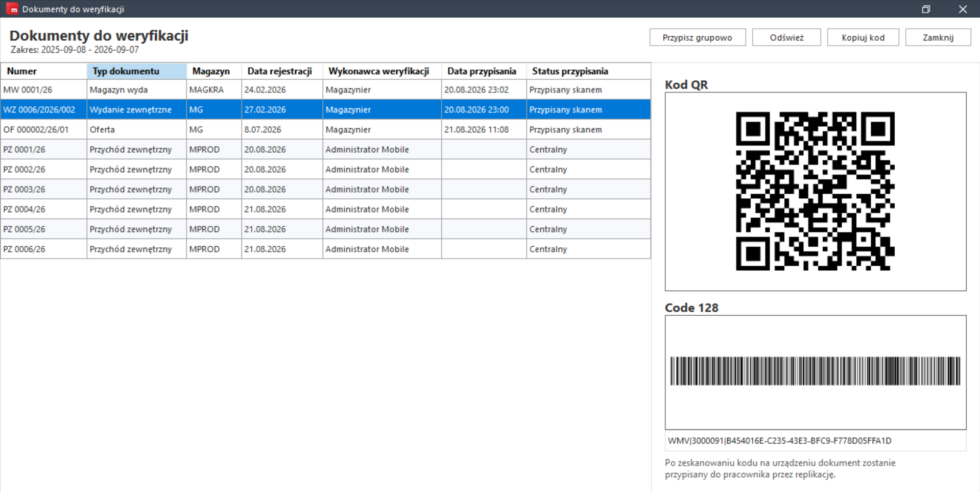This screenshot has width=980, height=492.
Task: Sort by the Magazyn column header
Action: [x=214, y=71]
